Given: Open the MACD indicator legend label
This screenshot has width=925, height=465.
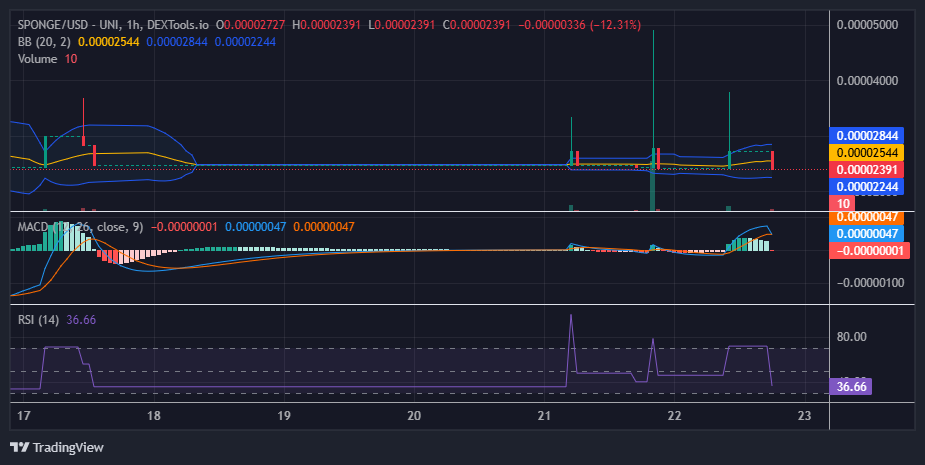Looking at the screenshot, I should coord(80,227).
